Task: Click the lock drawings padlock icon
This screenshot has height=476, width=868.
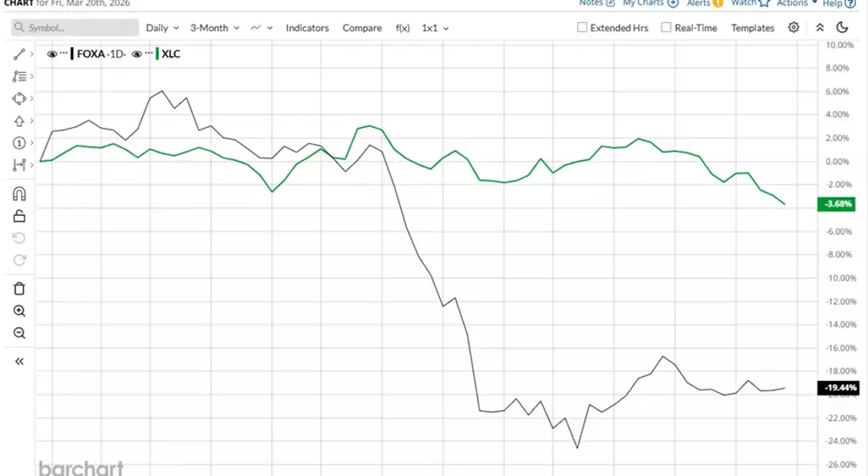Action: tap(20, 216)
